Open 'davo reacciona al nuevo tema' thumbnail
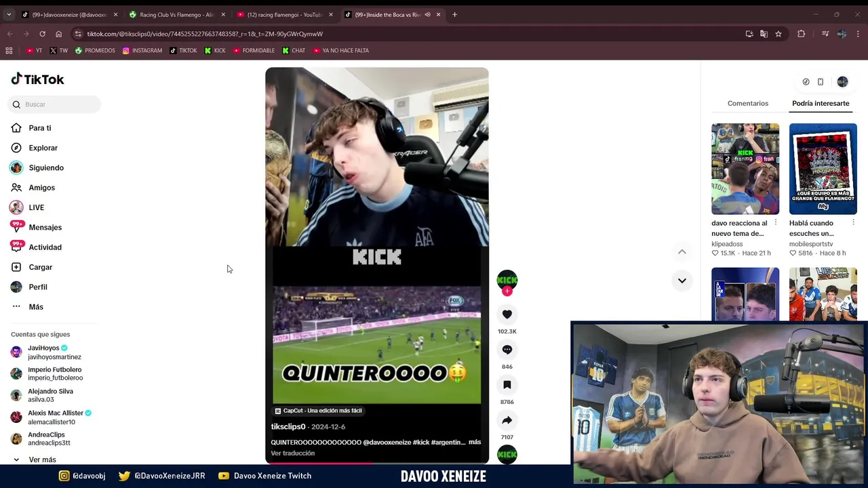 tap(745, 169)
